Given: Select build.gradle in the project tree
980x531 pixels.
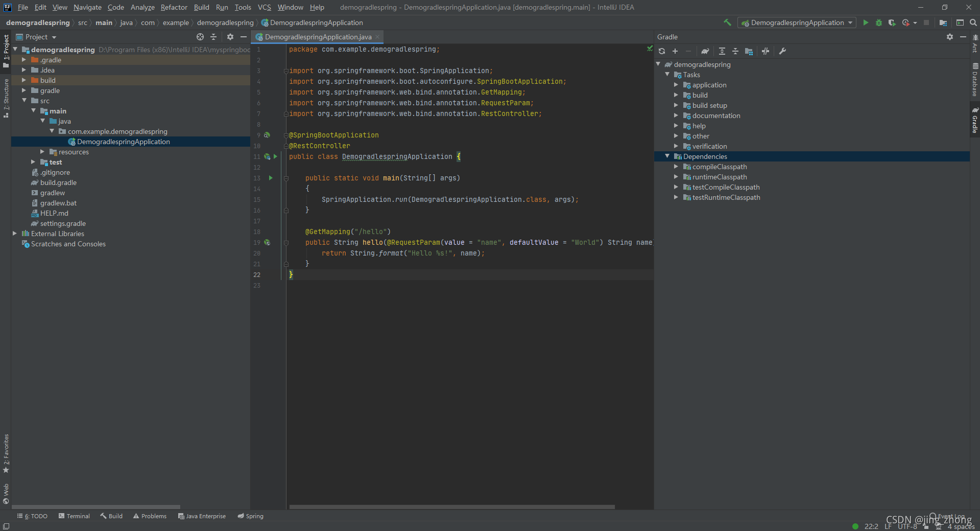Looking at the screenshot, I should [x=58, y=182].
